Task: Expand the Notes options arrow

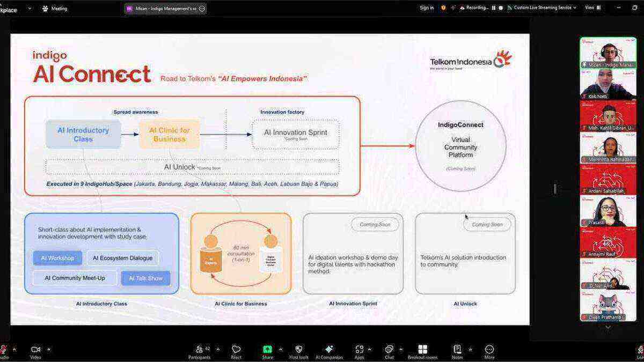Action: point(471,349)
